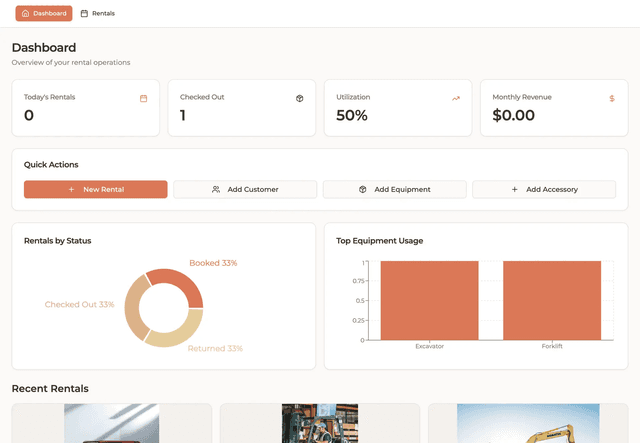The height and width of the screenshot is (443, 640).
Task: Click the box icon in Checked Out card
Action: (299, 98)
